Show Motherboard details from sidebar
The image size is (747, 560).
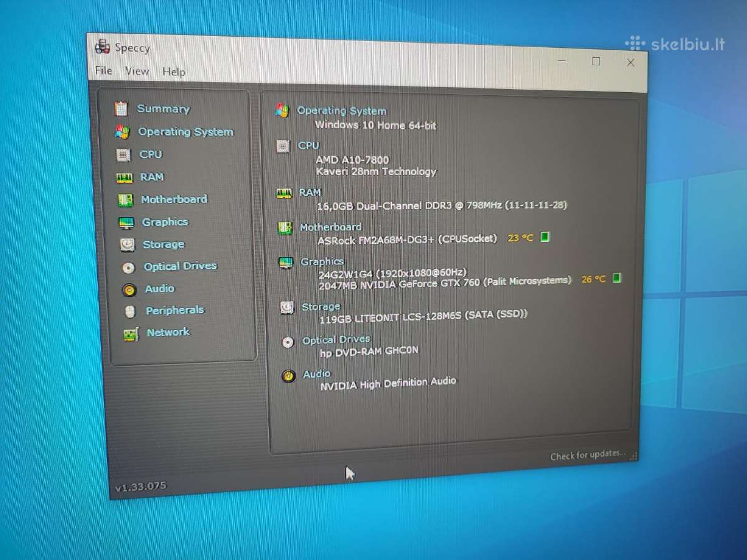tap(174, 199)
